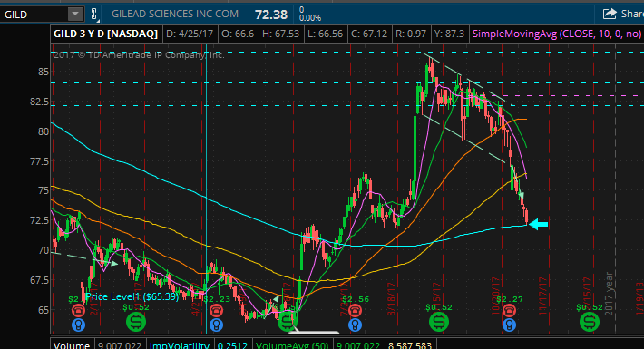
Task: Click the 2017 year boundary label
Action: tap(609, 294)
